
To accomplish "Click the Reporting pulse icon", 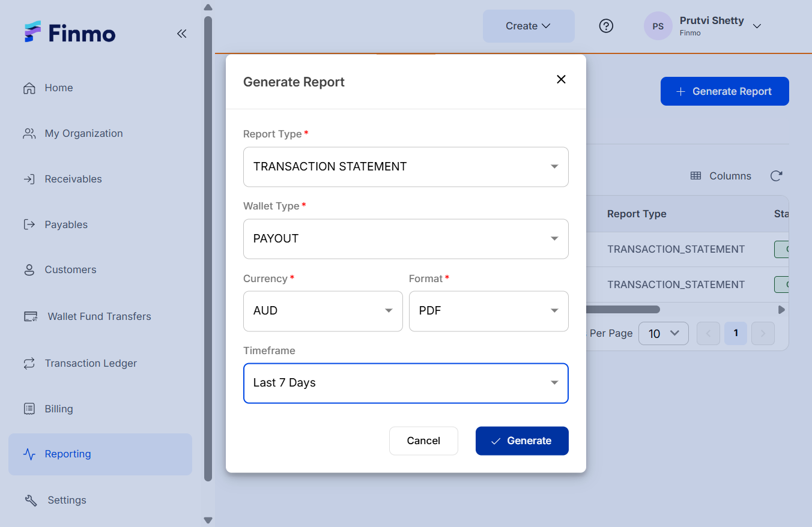I will click(29, 454).
